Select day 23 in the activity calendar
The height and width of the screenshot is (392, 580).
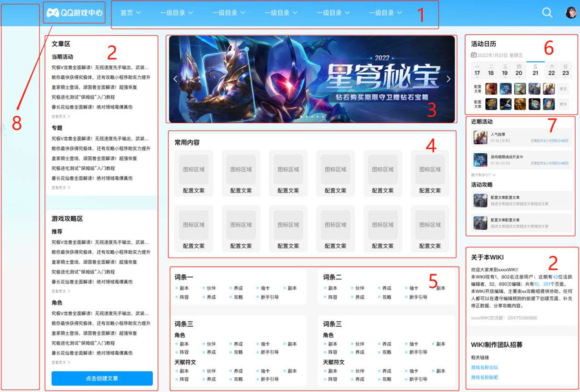click(565, 70)
